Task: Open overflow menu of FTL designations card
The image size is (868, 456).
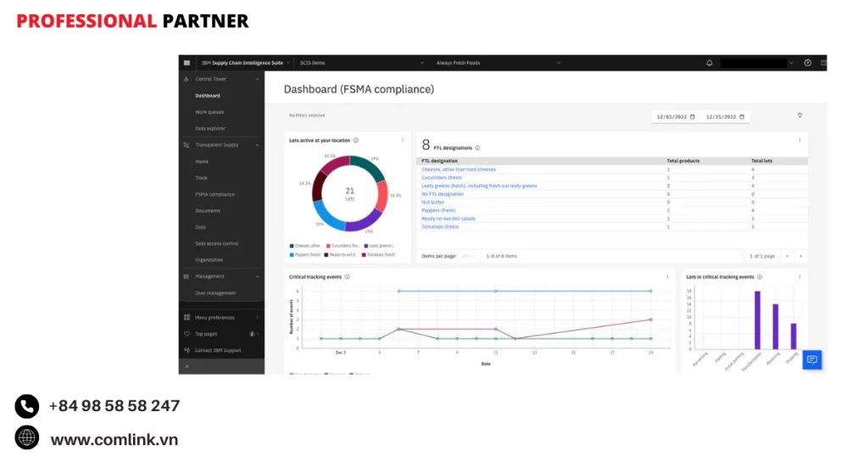Action: pos(800,141)
